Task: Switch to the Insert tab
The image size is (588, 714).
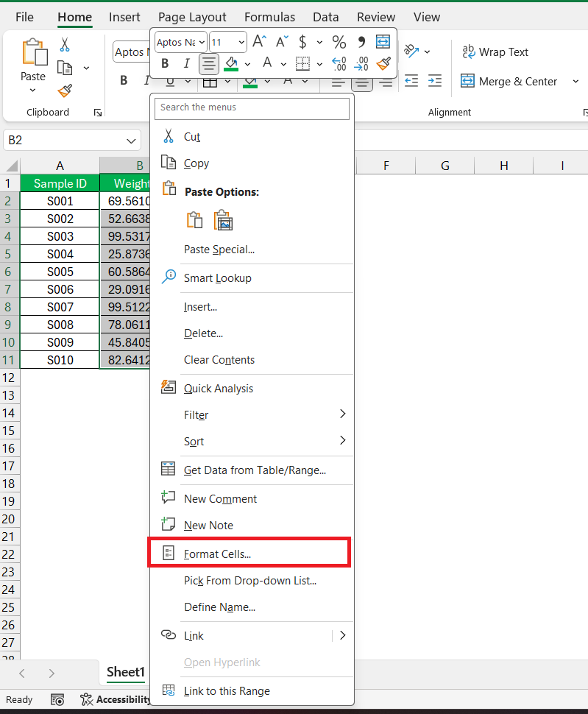Action: point(124,18)
